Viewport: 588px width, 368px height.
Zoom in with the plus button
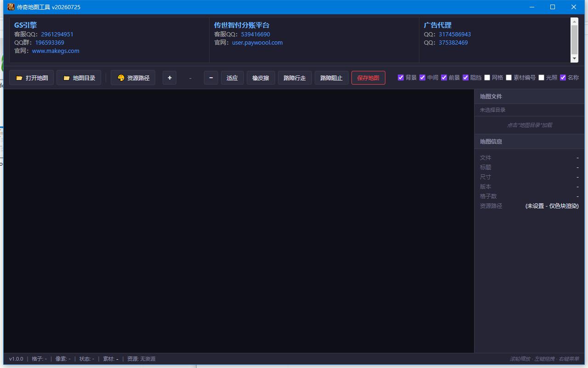[x=170, y=78]
